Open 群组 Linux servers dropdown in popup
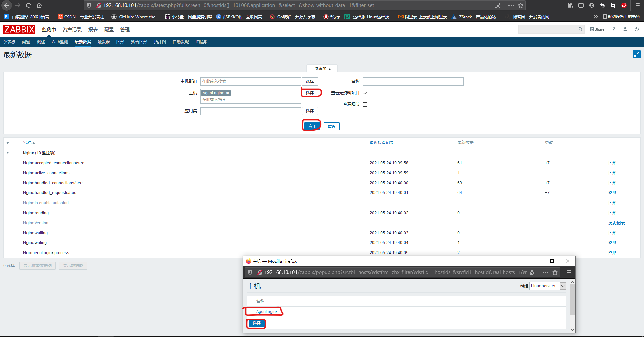The width and height of the screenshot is (644, 337). tap(547, 286)
